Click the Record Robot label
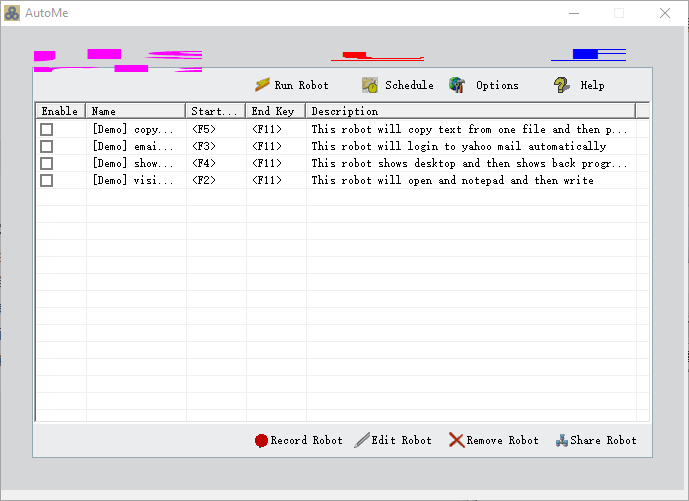The image size is (689, 501). [x=306, y=440]
